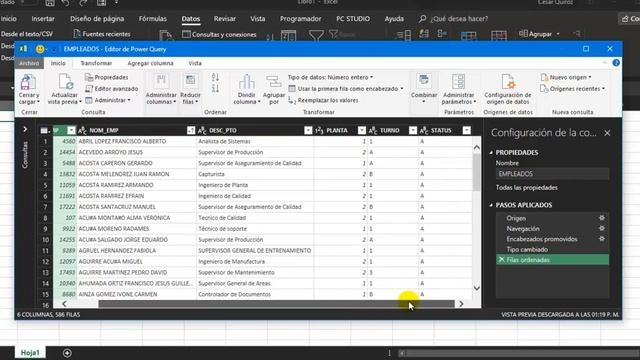Click Consultas y conexiones in Excel ribbon
640x360 pixels.
219,34
